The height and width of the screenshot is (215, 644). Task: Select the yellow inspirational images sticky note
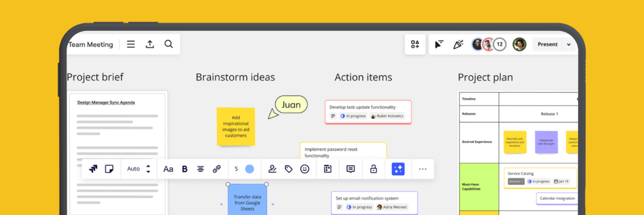pos(236,126)
